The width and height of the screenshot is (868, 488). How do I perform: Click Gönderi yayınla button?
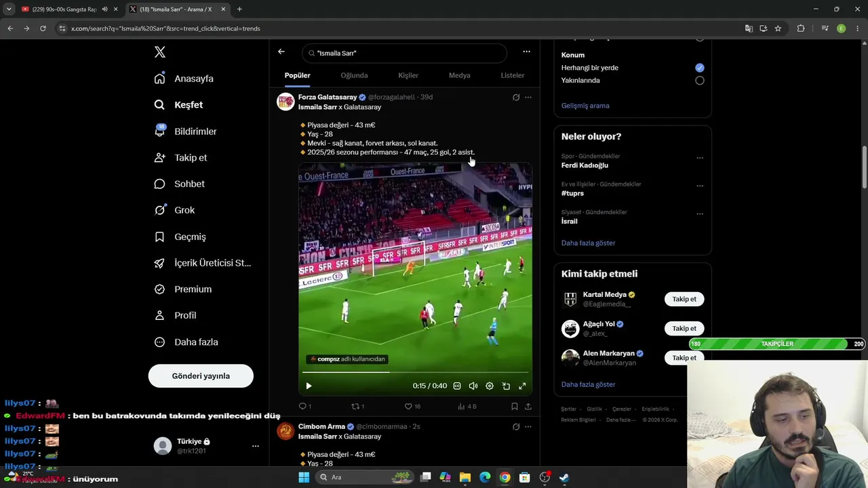pyautogui.click(x=201, y=376)
